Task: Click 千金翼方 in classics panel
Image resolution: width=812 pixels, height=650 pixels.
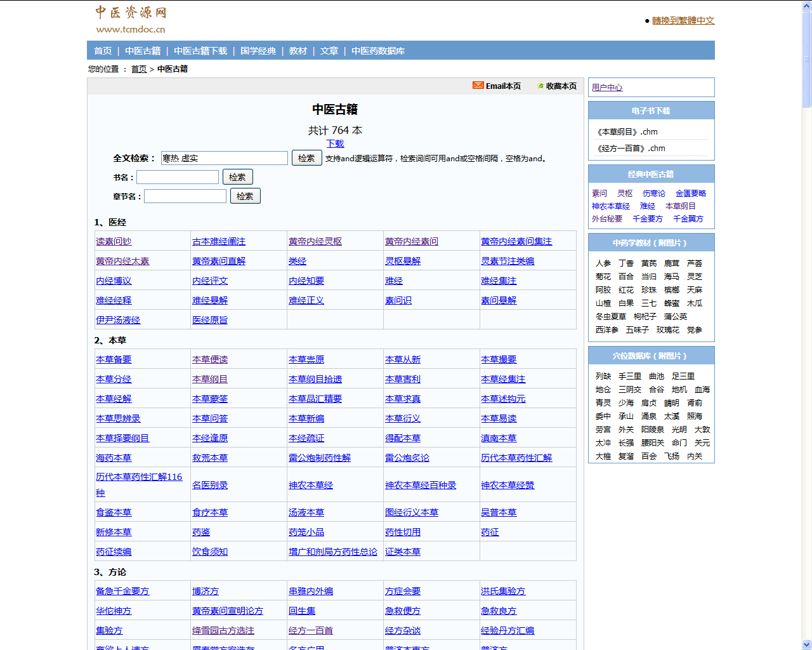Action: pyautogui.click(x=688, y=219)
